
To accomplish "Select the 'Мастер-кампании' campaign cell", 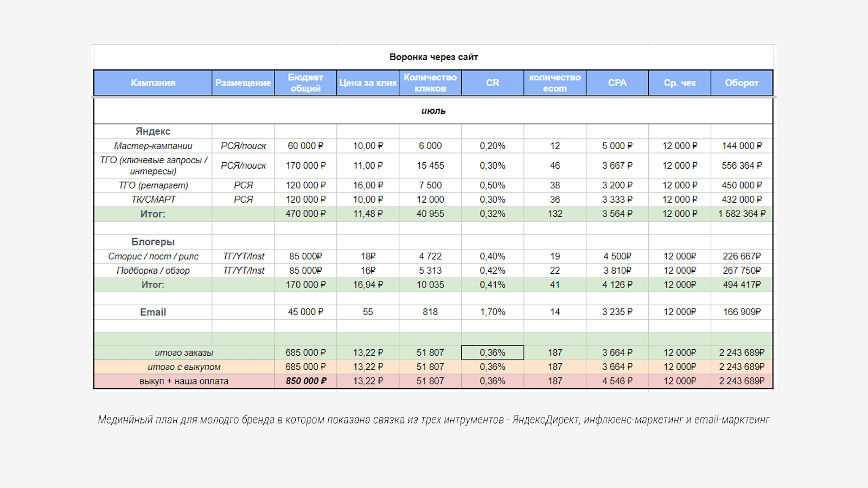I will click(x=153, y=146).
